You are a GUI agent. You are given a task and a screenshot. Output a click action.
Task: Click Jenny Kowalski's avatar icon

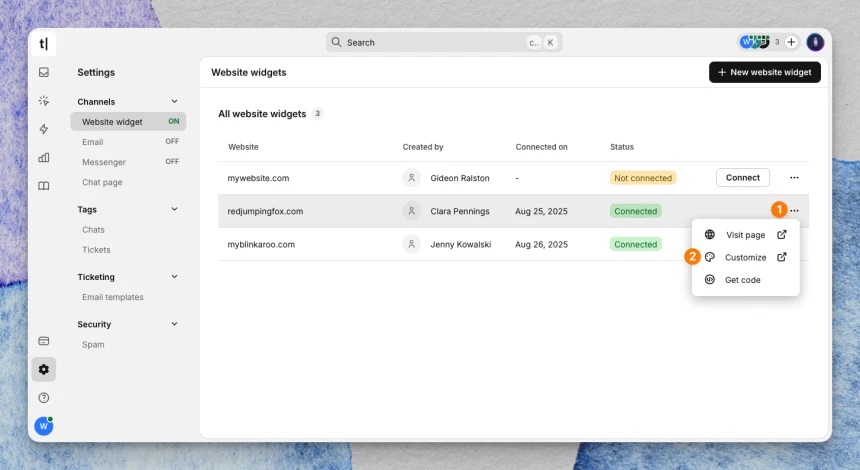point(411,244)
